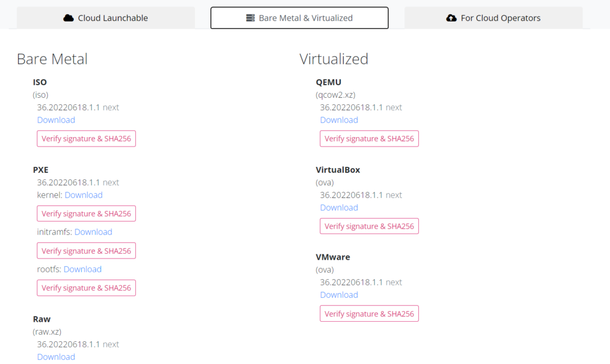Click the (raw.xz) format label
This screenshot has width=610, height=364.
(47, 332)
